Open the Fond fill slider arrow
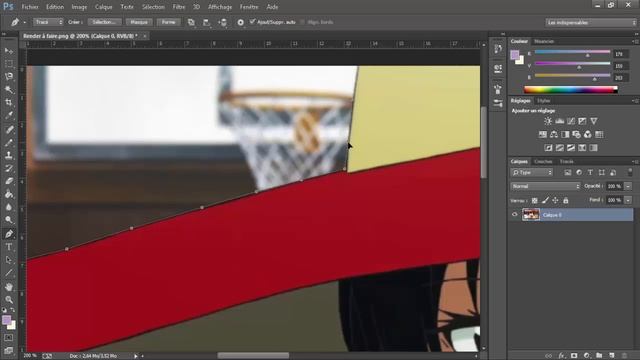The height and width of the screenshot is (360, 640). (628, 200)
